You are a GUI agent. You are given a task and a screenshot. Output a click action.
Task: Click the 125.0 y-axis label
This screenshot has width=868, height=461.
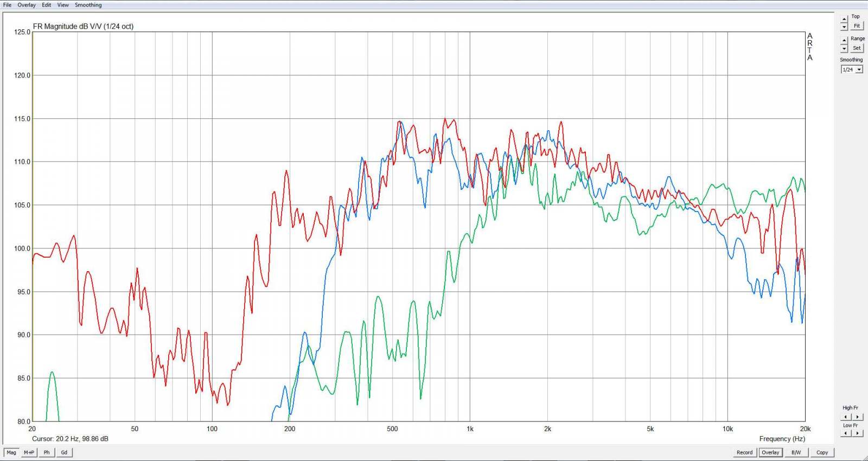click(22, 32)
